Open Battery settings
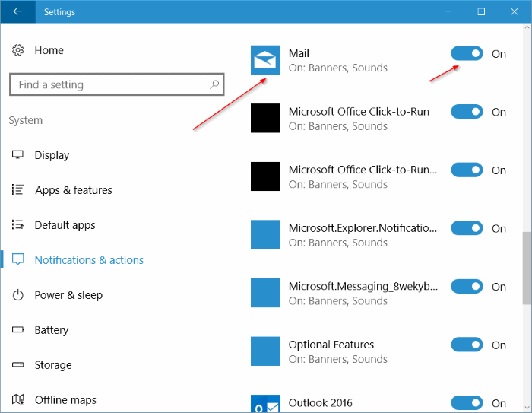This screenshot has height=413, width=532. coord(52,330)
